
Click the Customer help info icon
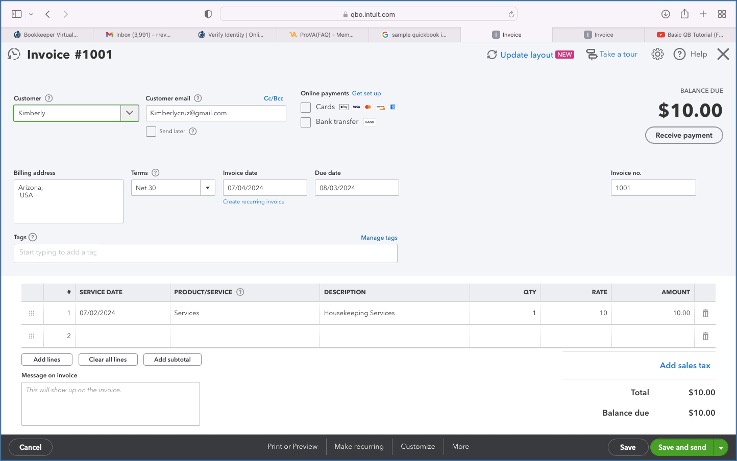coord(49,98)
